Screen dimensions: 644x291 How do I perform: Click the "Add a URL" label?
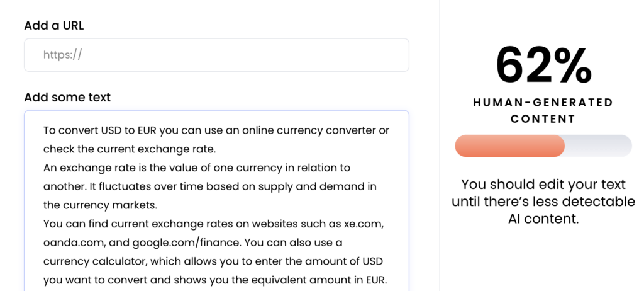(x=54, y=26)
